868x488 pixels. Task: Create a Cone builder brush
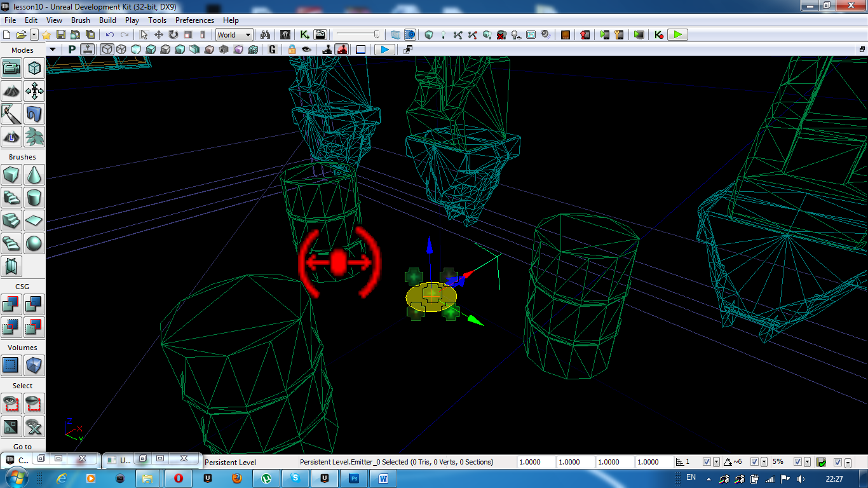34,175
